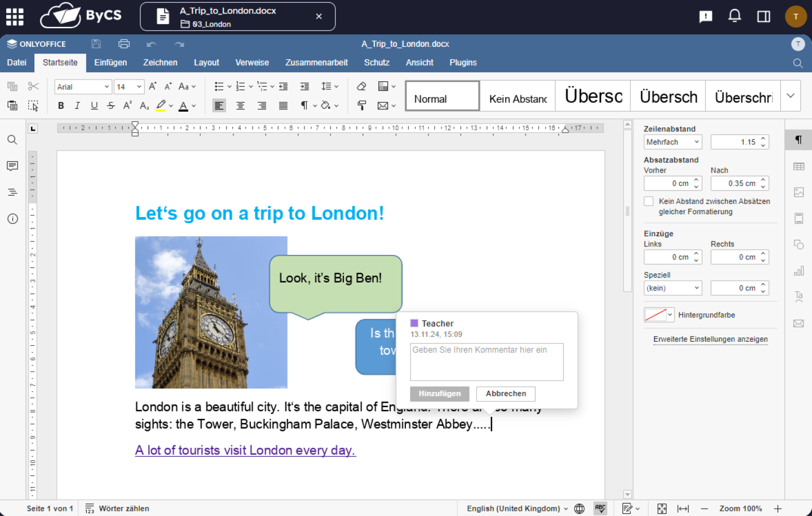This screenshot has height=516, width=812.
Task: Open the font size dropdown
Action: click(139, 87)
